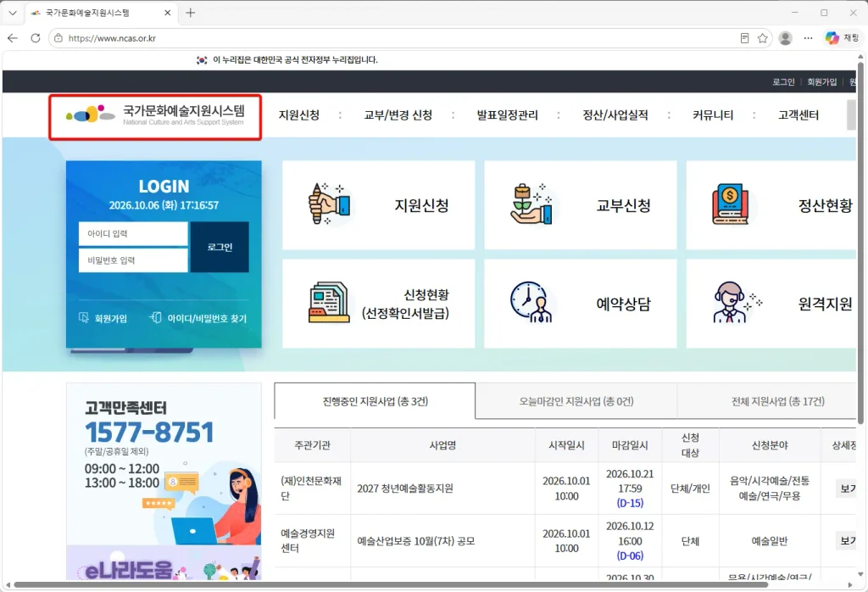868x592 pixels.
Task: Click 예술산업보증 10월(7차) 공모 project name
Action: pyautogui.click(x=415, y=541)
